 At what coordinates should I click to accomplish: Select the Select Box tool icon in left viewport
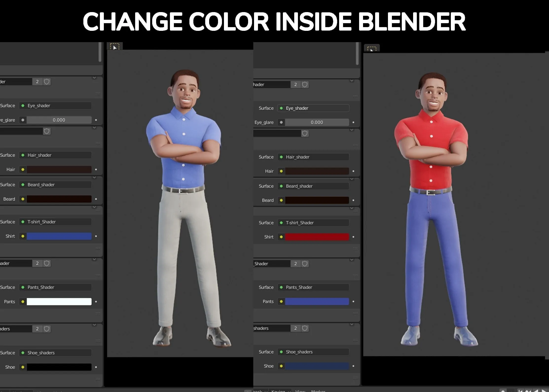click(x=115, y=47)
